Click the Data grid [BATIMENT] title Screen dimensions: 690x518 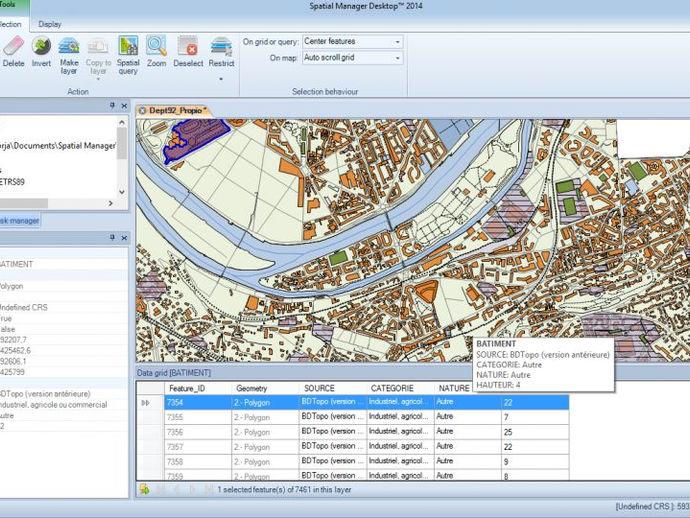(x=174, y=373)
